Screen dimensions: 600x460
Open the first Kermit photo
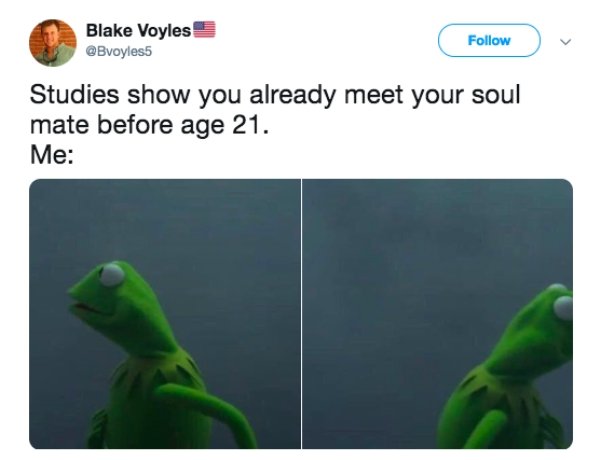click(x=165, y=314)
